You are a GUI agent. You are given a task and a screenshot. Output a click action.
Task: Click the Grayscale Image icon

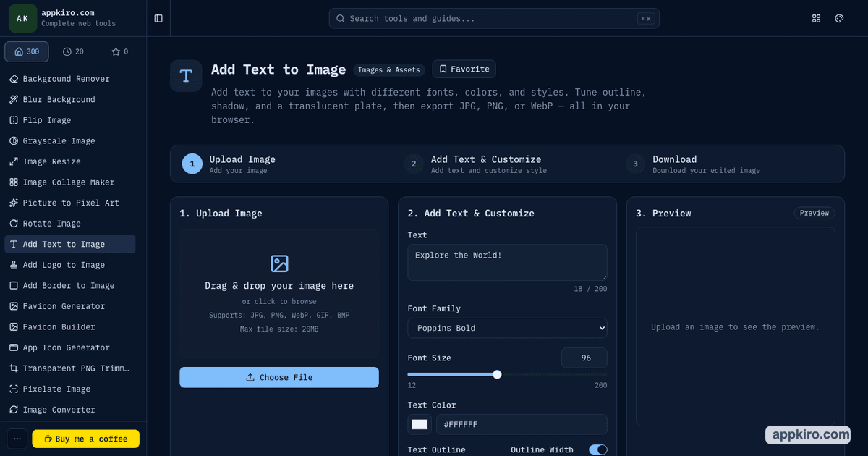14,140
